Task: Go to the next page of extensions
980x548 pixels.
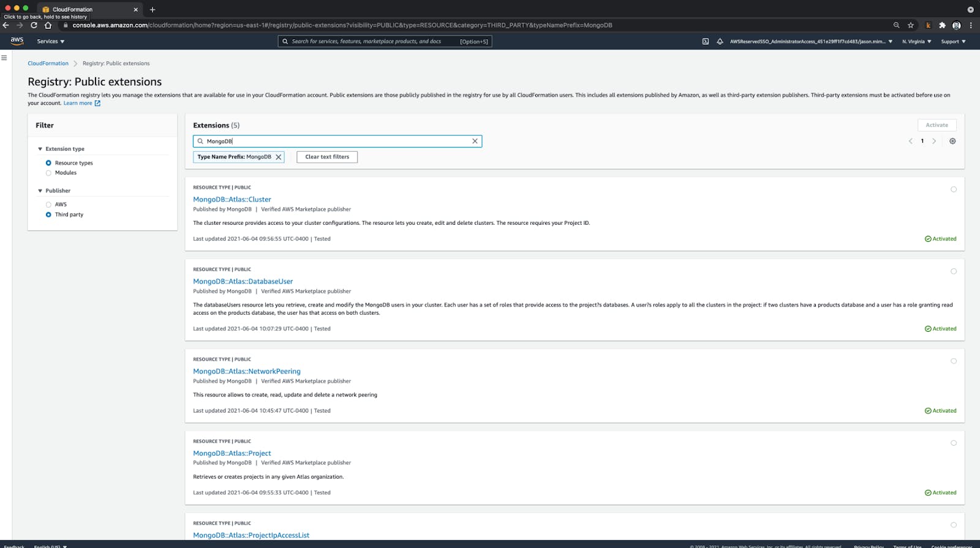Action: pyautogui.click(x=934, y=141)
